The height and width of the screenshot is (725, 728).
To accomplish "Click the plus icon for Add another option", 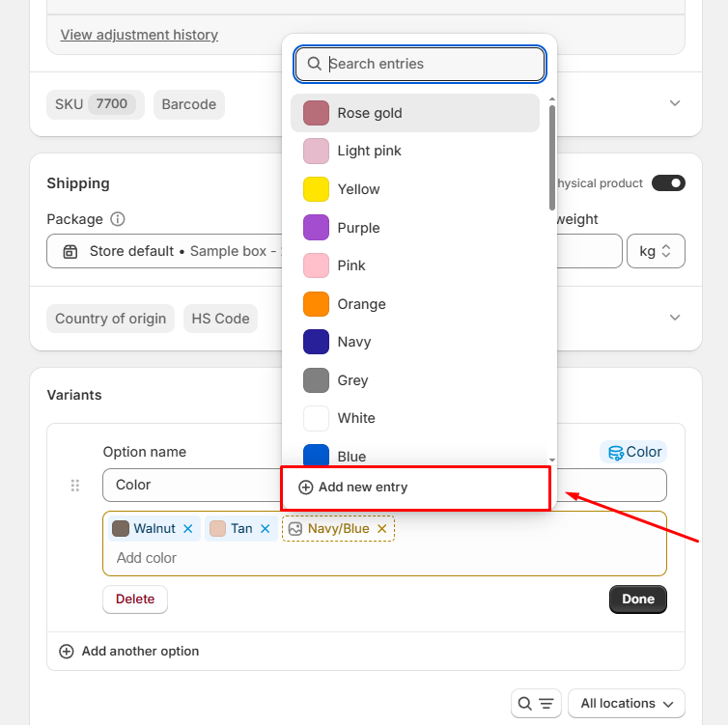I will click(x=67, y=652).
